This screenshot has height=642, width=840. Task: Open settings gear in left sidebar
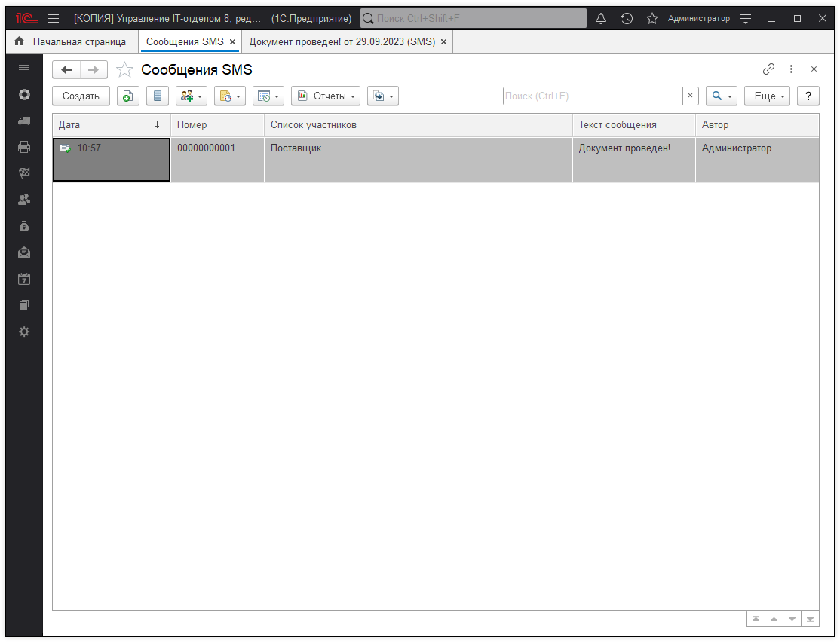pyautogui.click(x=24, y=332)
